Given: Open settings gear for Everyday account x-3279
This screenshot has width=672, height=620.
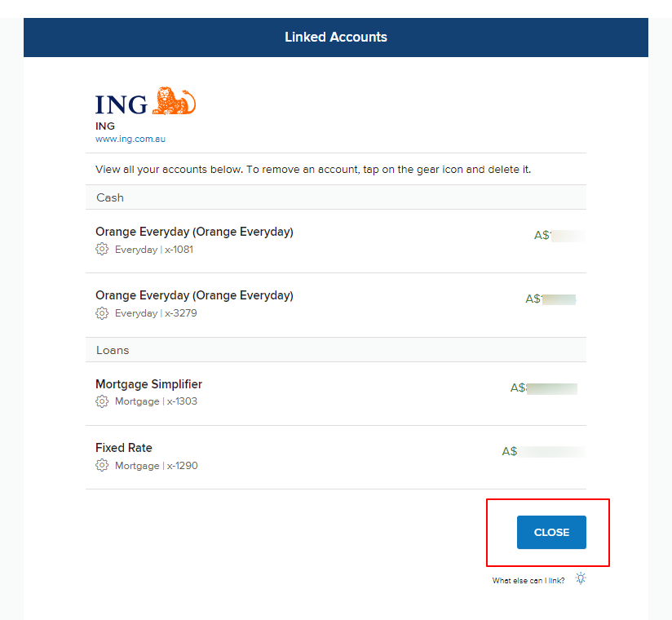Looking at the screenshot, I should pyautogui.click(x=101, y=312).
